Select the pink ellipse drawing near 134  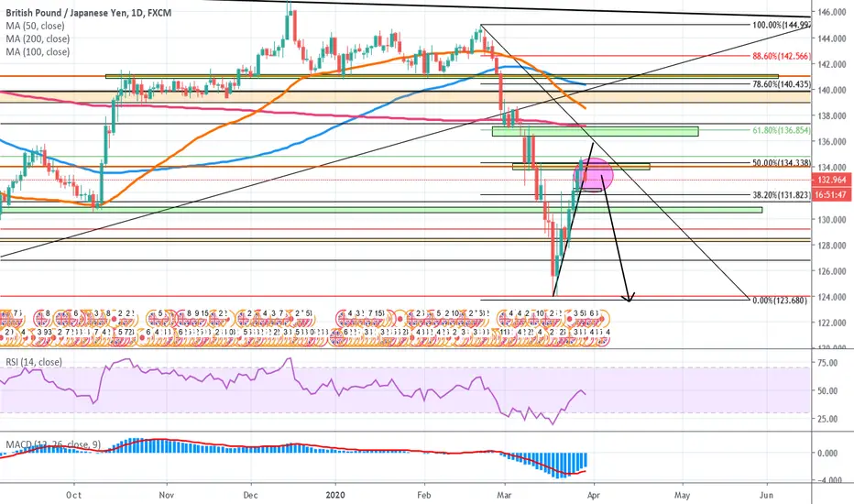(594, 174)
